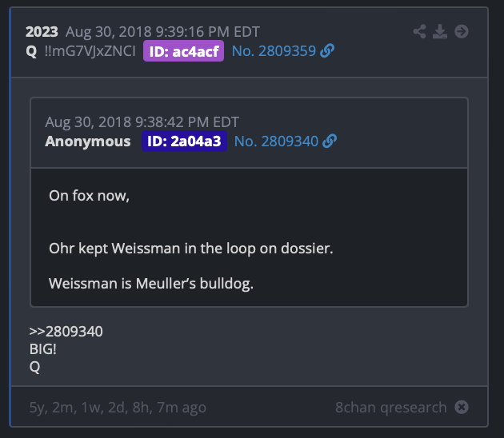This screenshot has width=504, height=438.
Task: Click the right-arrow go-to-post icon
Action: [x=462, y=31]
